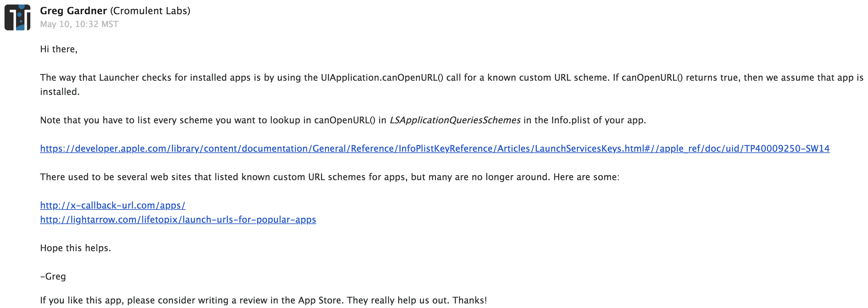Click the greeting 'Hi there,'
This screenshot has height=308, width=868.
(x=59, y=49)
